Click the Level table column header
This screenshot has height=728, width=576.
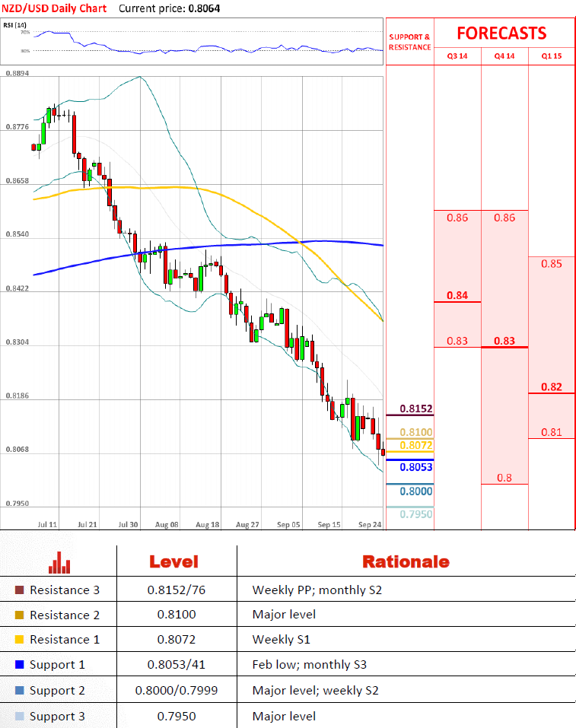(x=173, y=562)
